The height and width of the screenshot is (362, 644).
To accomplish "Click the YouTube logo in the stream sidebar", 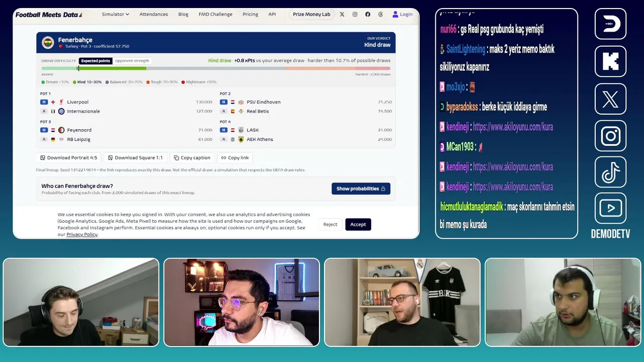I will (610, 208).
